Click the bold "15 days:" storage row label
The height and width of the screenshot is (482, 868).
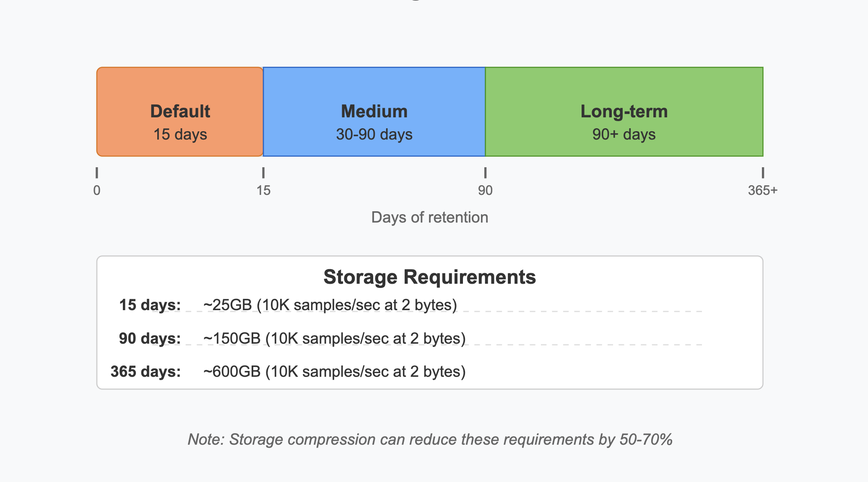pyautogui.click(x=150, y=305)
